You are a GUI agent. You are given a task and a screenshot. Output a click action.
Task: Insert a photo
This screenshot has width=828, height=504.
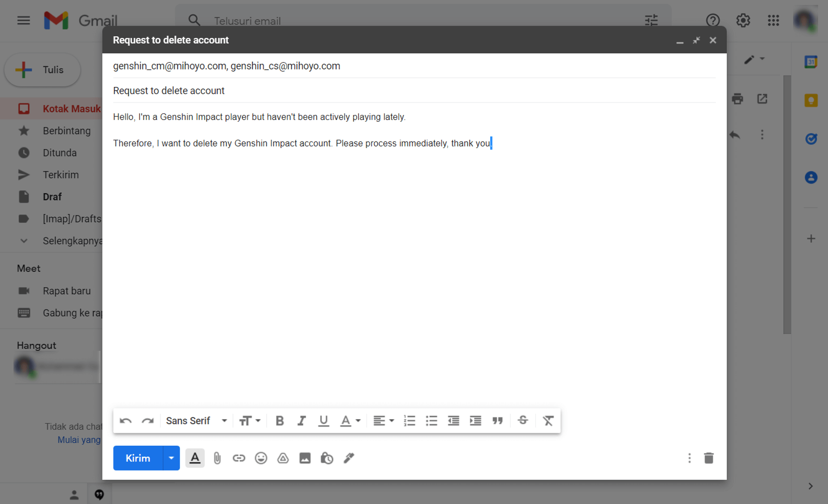(x=305, y=458)
